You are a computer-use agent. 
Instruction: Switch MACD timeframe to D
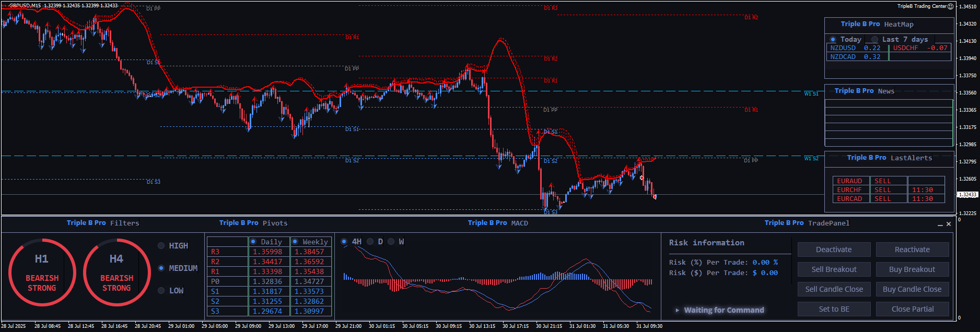370,242
